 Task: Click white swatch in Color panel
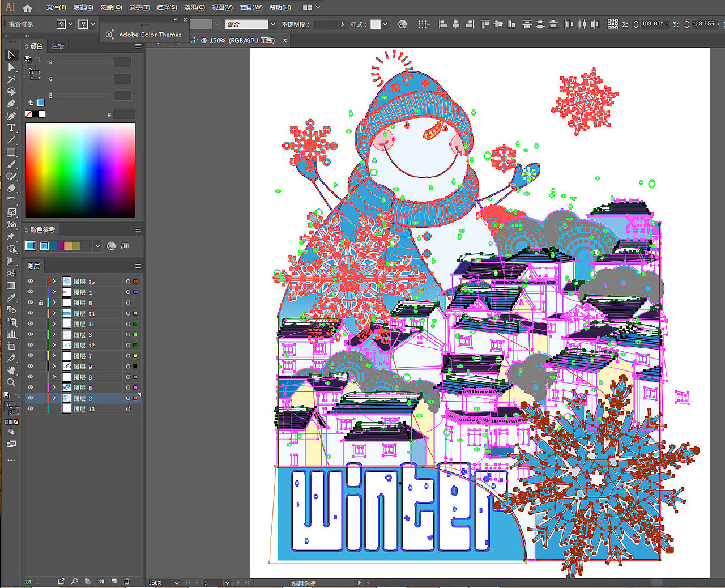[x=42, y=114]
